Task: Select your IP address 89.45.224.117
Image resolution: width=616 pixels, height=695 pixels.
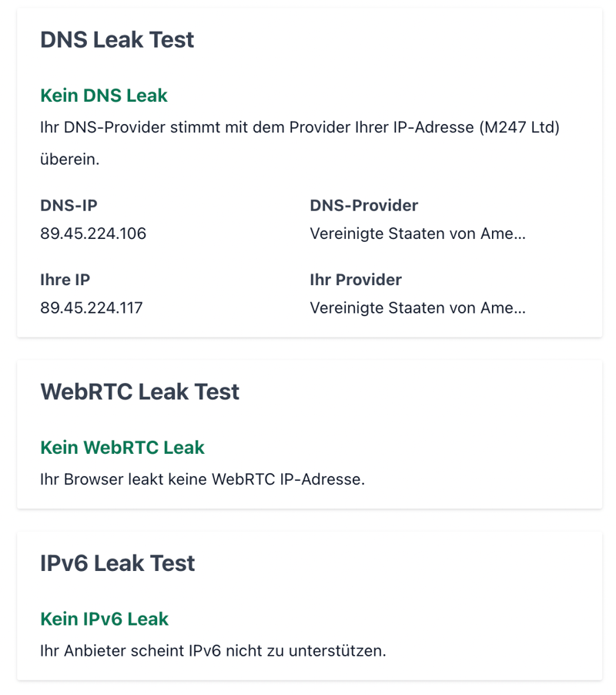Action: coord(92,307)
